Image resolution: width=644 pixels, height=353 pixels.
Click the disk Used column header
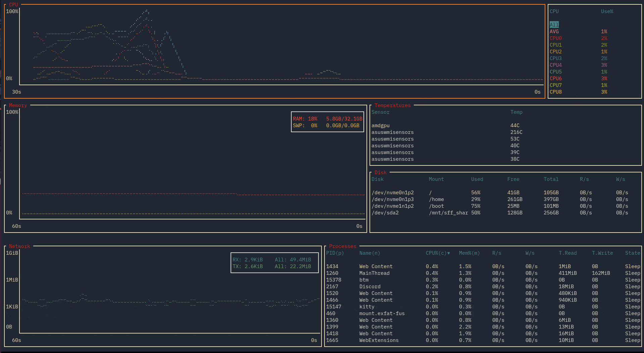pyautogui.click(x=477, y=179)
